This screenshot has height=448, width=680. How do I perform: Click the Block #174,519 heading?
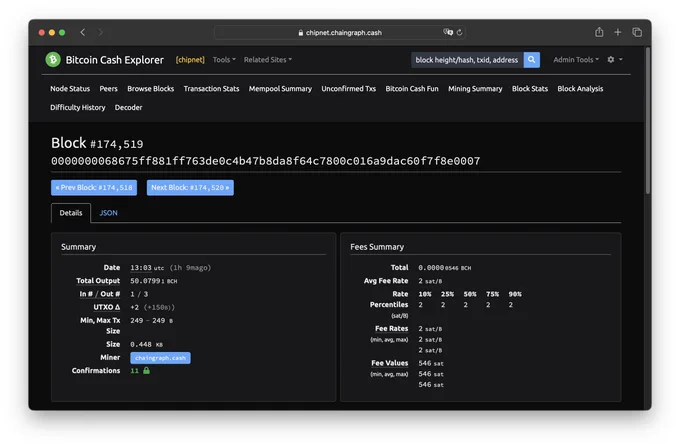pos(97,143)
